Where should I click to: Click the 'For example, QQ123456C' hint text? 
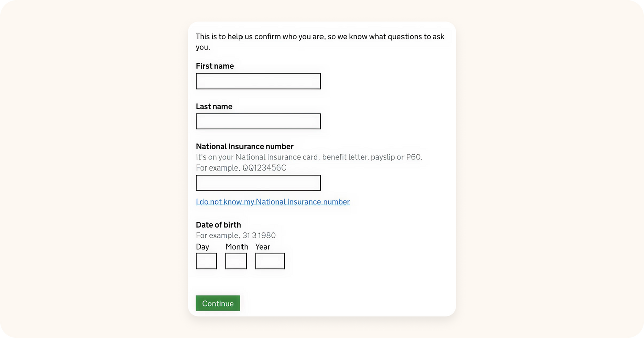point(241,167)
